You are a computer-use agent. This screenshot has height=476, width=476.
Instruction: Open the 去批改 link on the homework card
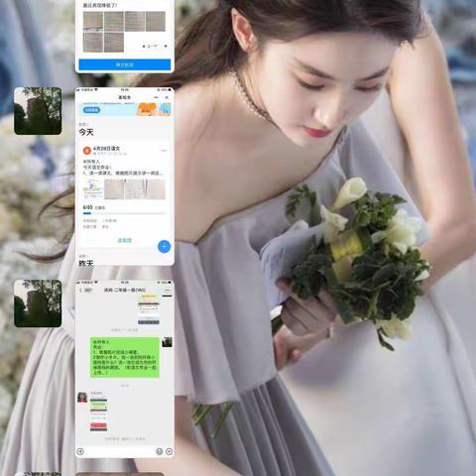[125, 240]
